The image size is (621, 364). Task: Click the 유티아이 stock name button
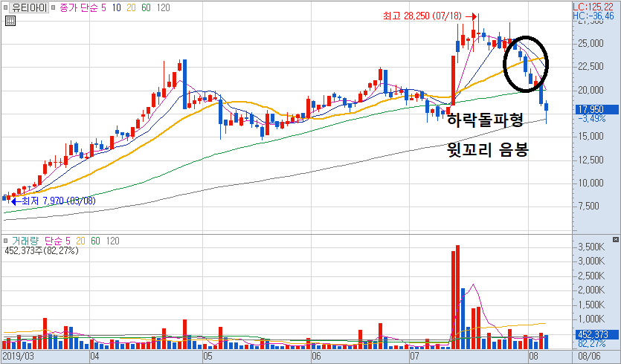click(29, 7)
